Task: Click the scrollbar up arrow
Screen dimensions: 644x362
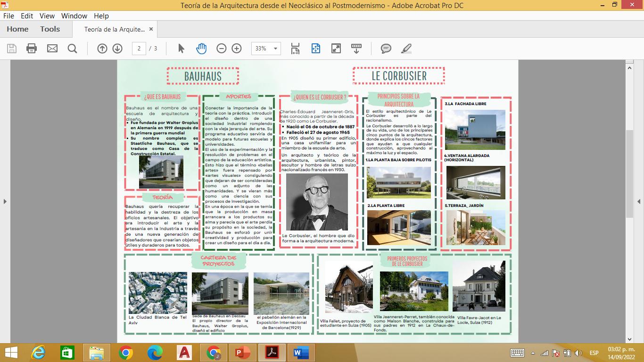Action: click(x=629, y=67)
